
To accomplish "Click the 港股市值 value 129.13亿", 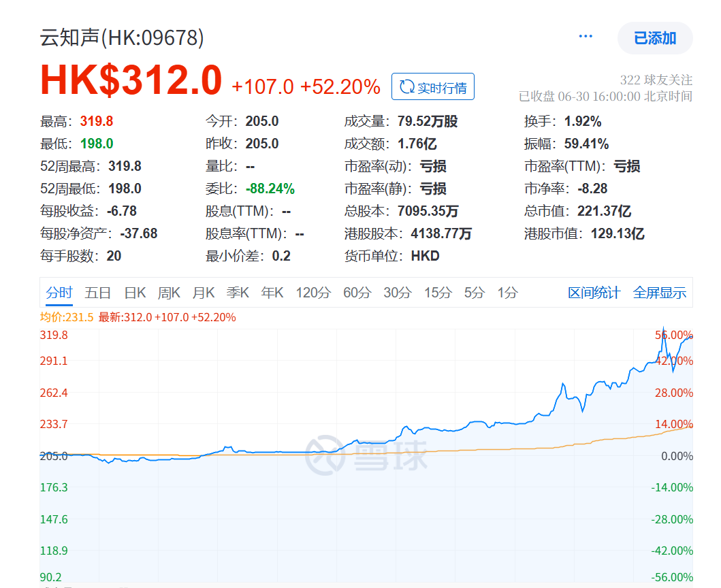I will [x=618, y=233].
